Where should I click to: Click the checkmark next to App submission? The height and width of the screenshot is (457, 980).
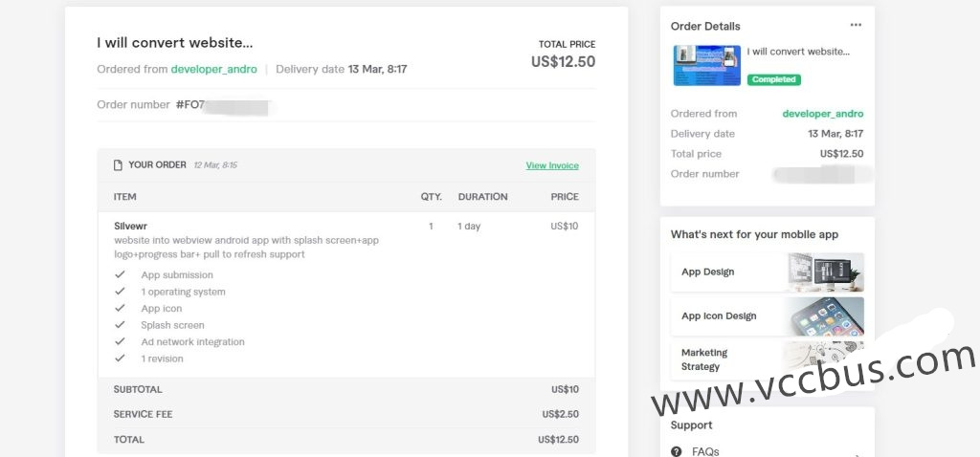121,275
